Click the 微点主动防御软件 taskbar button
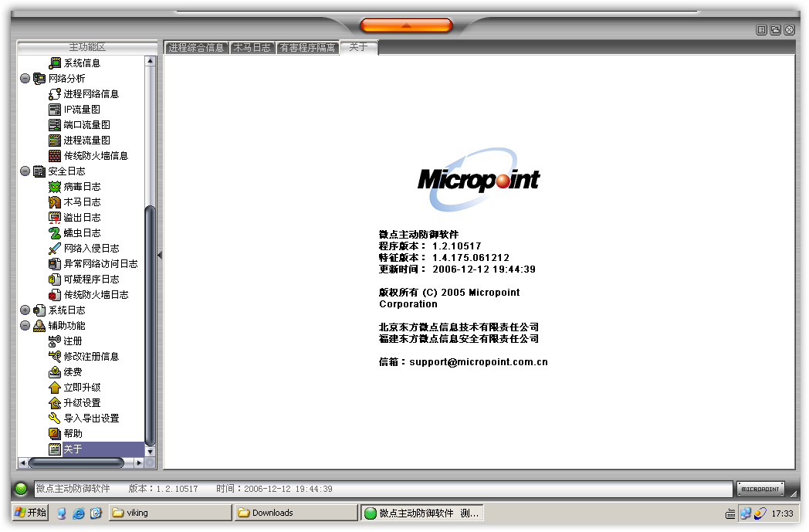 click(x=422, y=513)
